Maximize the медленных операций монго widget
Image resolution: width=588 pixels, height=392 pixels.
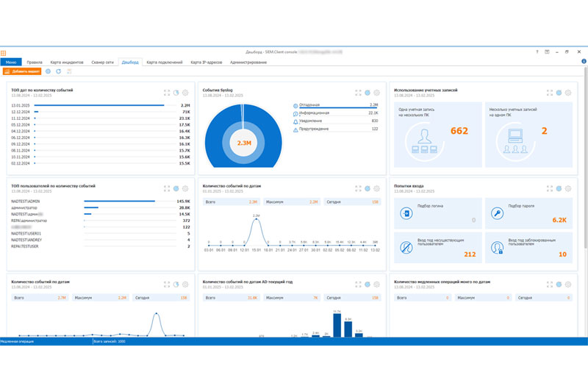550,285
